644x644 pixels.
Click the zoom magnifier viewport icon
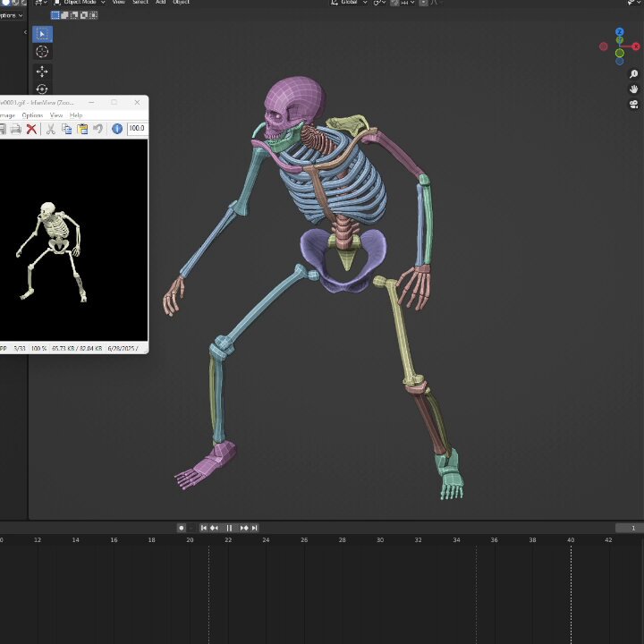pos(634,74)
